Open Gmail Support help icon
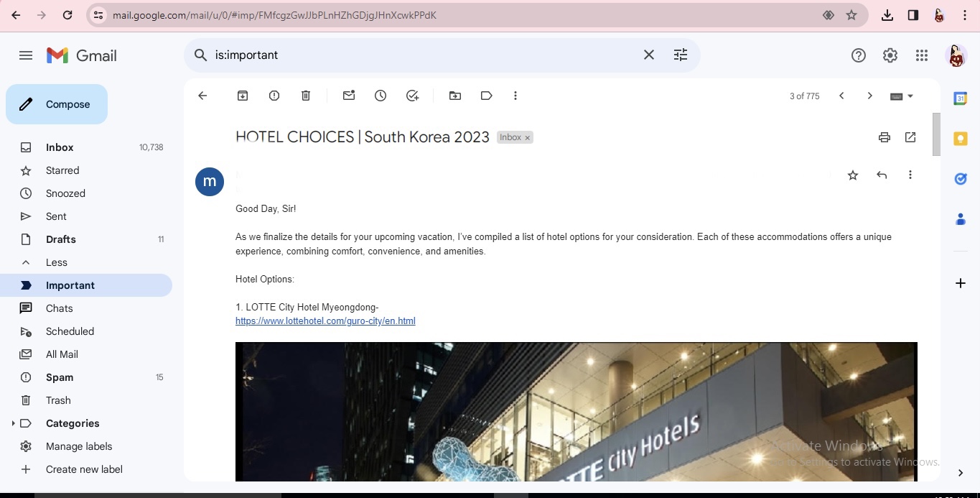The width and height of the screenshot is (980, 498). pyautogui.click(x=859, y=55)
